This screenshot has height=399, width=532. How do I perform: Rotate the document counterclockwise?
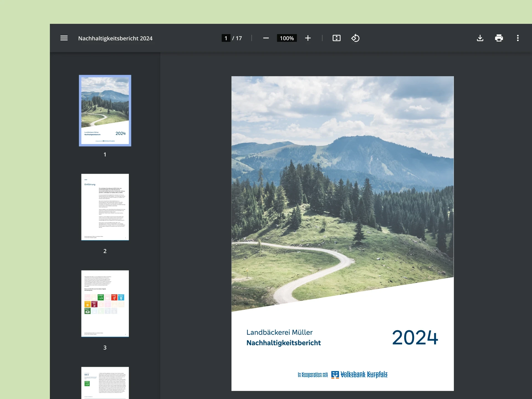coord(355,38)
